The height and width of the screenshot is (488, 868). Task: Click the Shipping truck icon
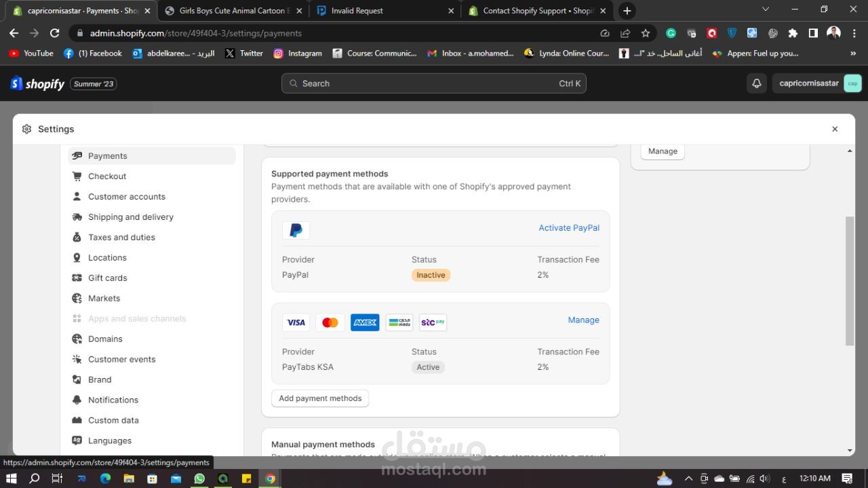tap(77, 217)
